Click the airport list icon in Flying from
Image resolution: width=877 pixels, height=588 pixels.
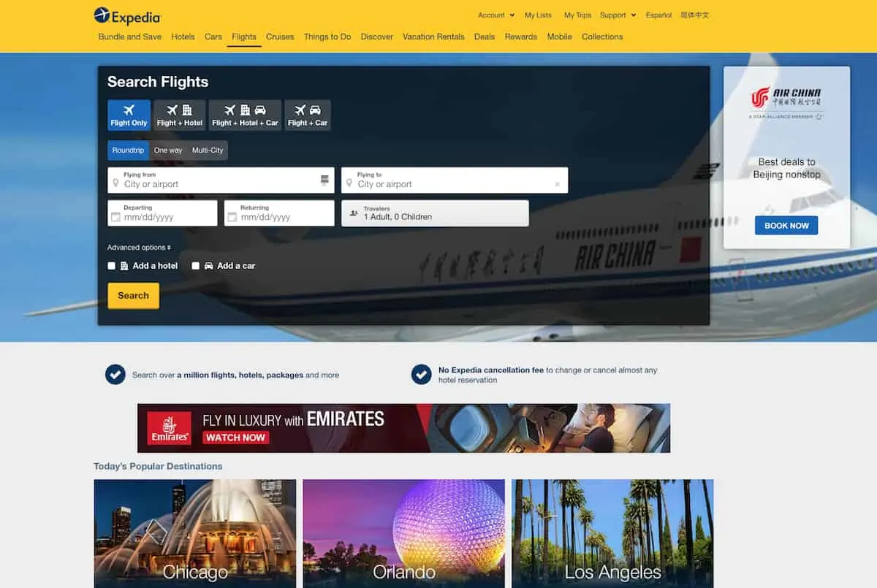324,180
